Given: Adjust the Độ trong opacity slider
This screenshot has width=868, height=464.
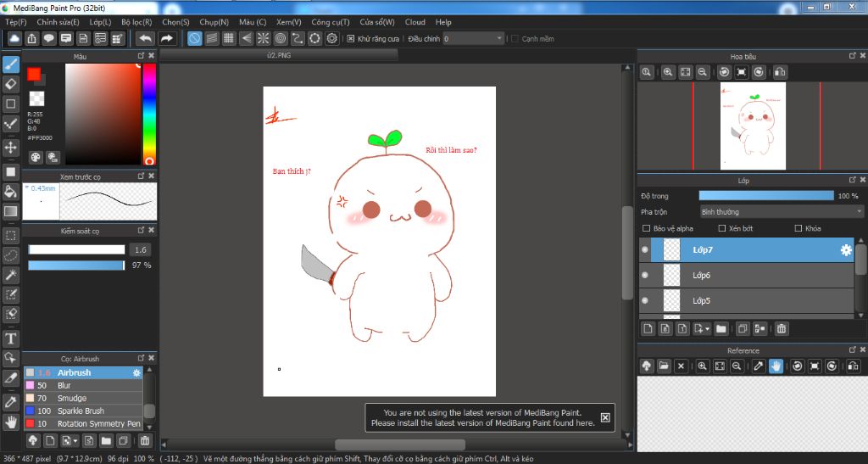Looking at the screenshot, I should click(766, 196).
